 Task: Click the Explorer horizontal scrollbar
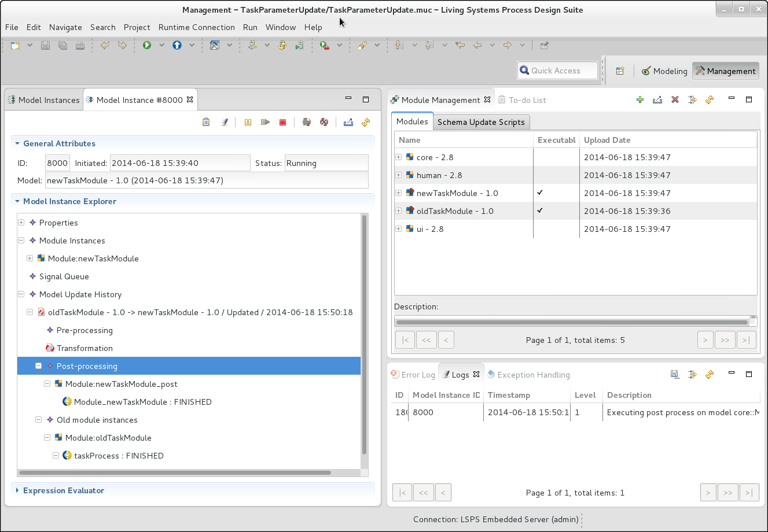coord(176,472)
